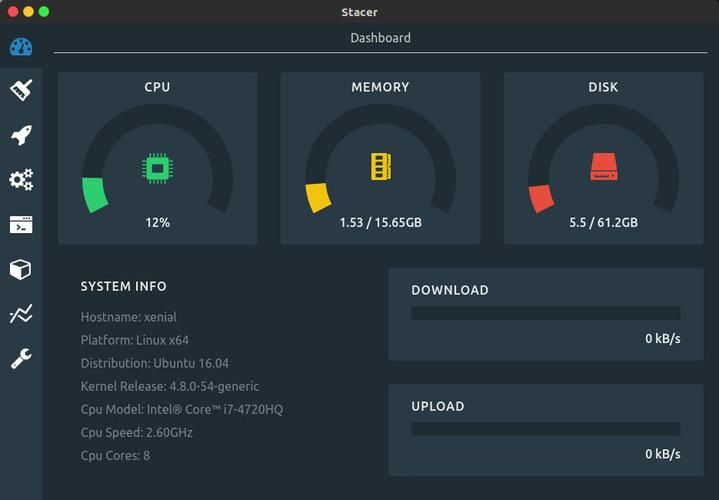The height and width of the screenshot is (500, 719).
Task: Click the DOWNLOAD heading
Action: 450,290
